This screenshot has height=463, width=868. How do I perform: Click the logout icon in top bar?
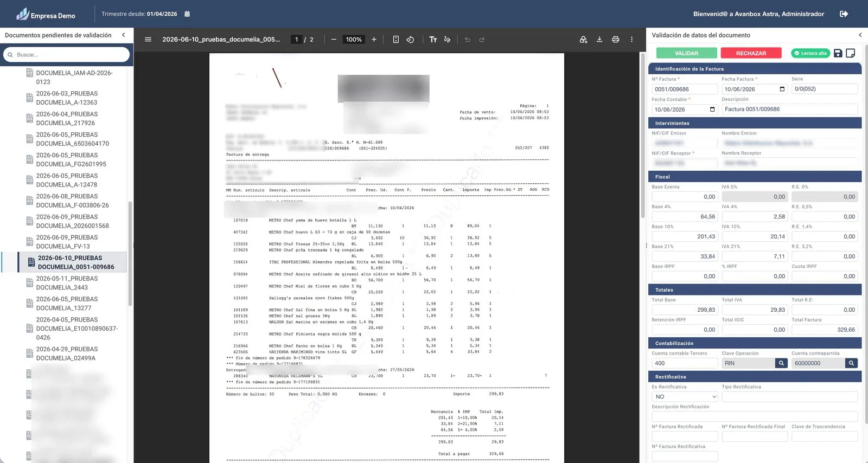(844, 14)
